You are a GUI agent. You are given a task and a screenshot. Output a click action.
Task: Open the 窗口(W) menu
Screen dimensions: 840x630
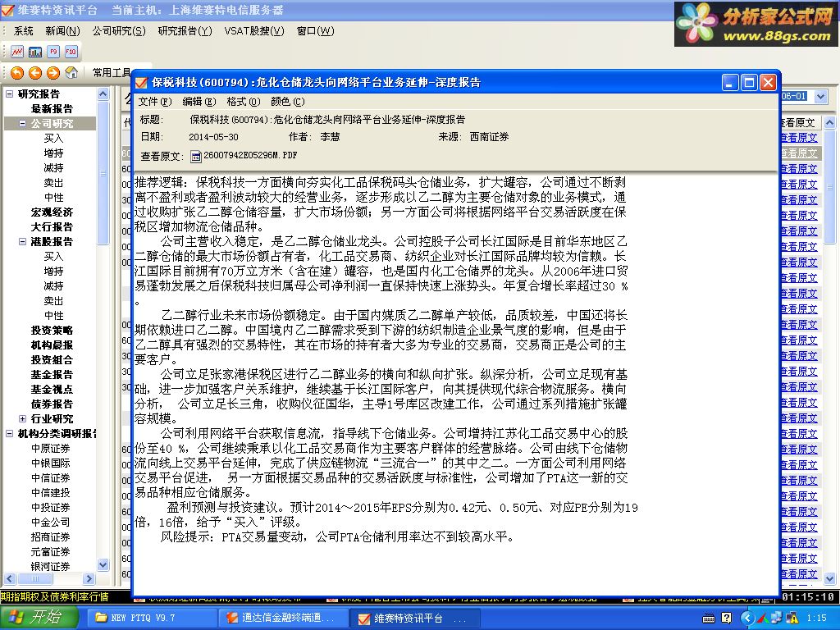316,31
